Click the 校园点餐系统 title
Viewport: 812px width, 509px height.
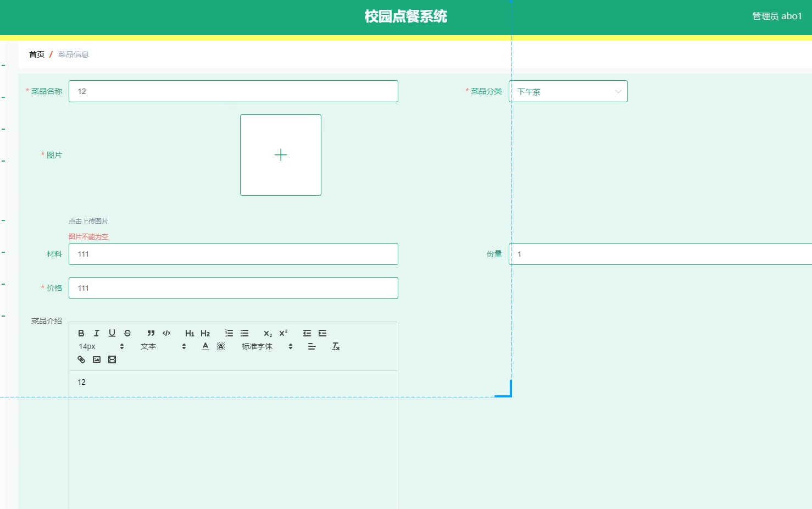point(406,16)
